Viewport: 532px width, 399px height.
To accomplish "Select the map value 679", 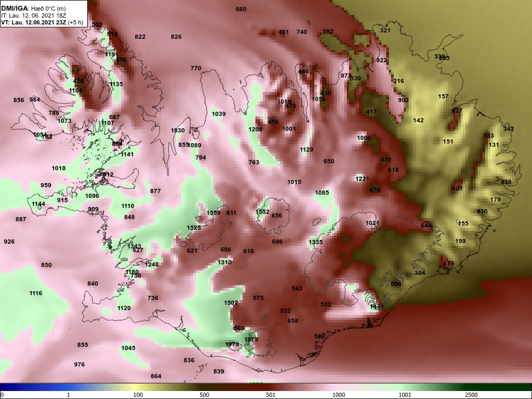I will [x=448, y=263].
